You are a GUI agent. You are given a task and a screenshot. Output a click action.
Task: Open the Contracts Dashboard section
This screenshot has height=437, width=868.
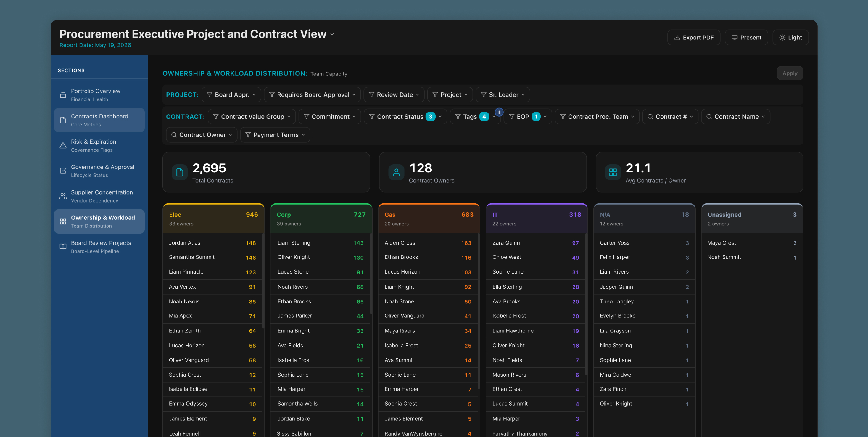99,120
